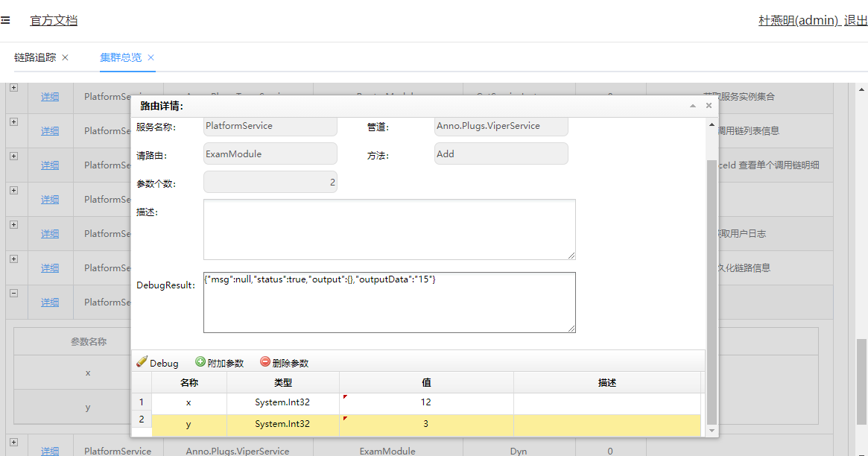Image resolution: width=868 pixels, height=456 pixels.
Task: Select the name cell y in the highlighted row
Action: 189,424
